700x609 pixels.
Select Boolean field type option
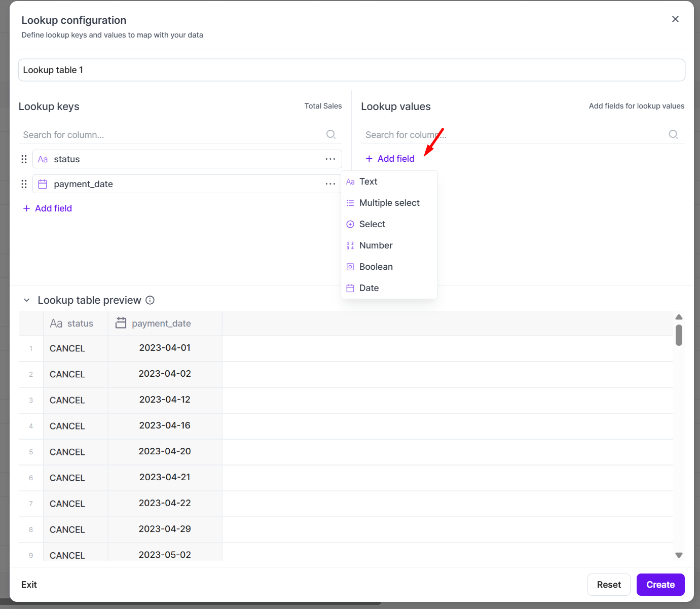tap(376, 267)
